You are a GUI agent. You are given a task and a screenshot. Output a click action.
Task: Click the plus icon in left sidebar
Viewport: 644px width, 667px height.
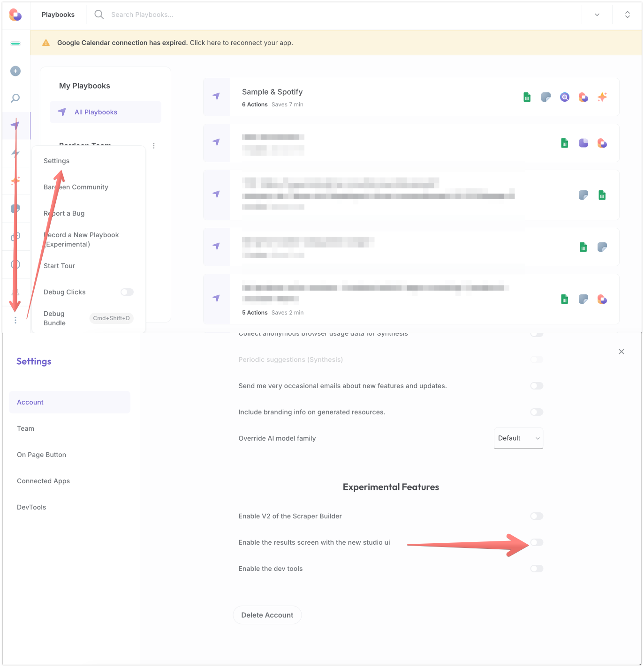coord(15,71)
